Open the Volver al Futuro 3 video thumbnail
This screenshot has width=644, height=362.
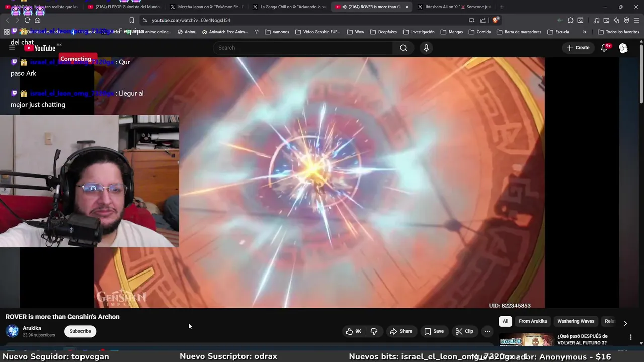click(x=526, y=340)
